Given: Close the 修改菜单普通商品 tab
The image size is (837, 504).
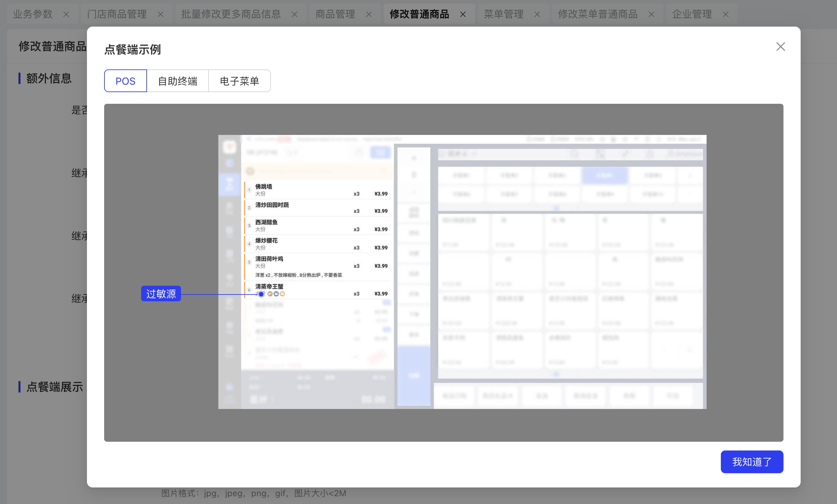Looking at the screenshot, I should pos(651,14).
